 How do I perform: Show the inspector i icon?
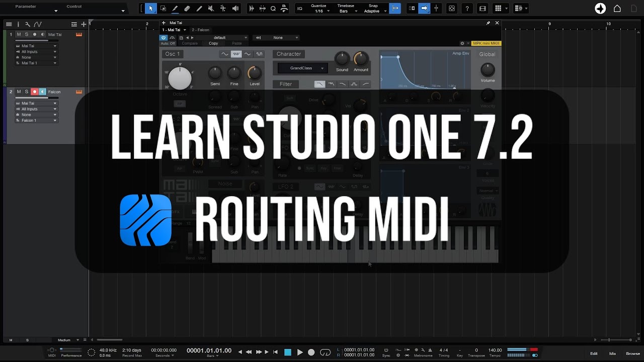point(18,24)
